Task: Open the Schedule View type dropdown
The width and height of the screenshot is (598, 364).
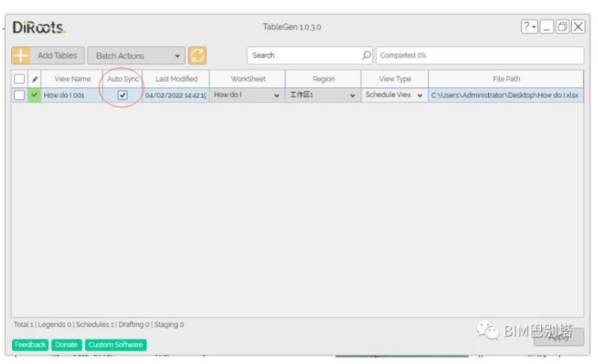Action: (394, 95)
